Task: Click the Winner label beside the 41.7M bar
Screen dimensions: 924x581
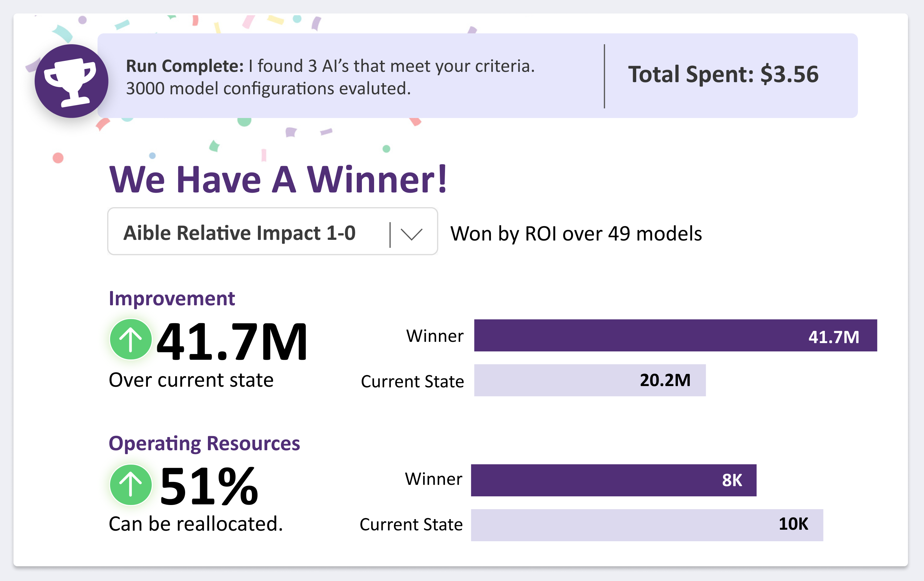Action: point(435,336)
